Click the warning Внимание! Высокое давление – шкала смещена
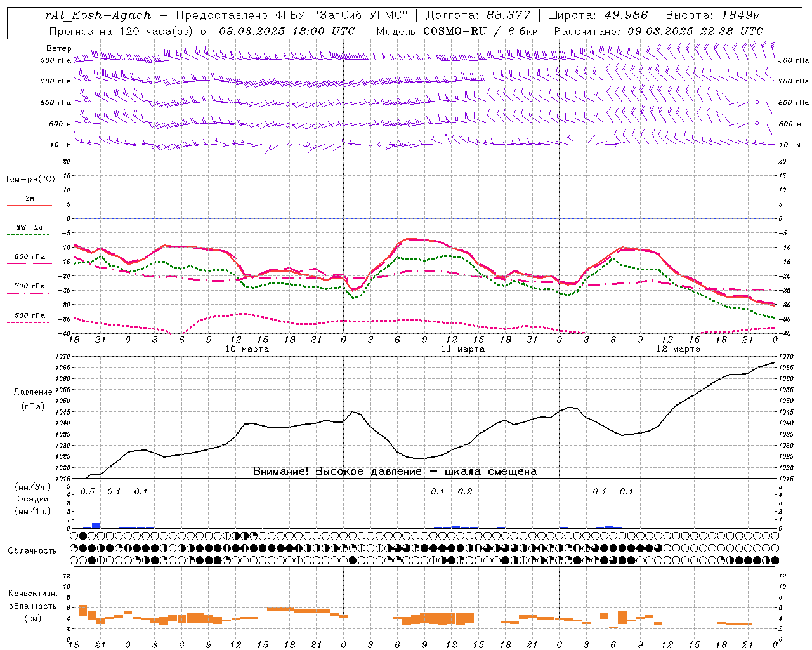 (395, 471)
